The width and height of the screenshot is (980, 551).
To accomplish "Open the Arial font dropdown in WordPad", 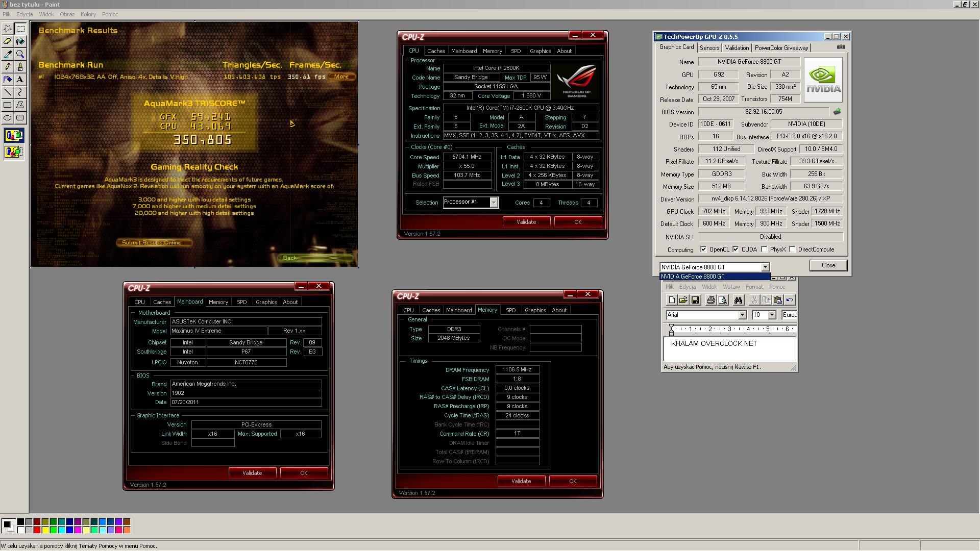I will tap(742, 315).
